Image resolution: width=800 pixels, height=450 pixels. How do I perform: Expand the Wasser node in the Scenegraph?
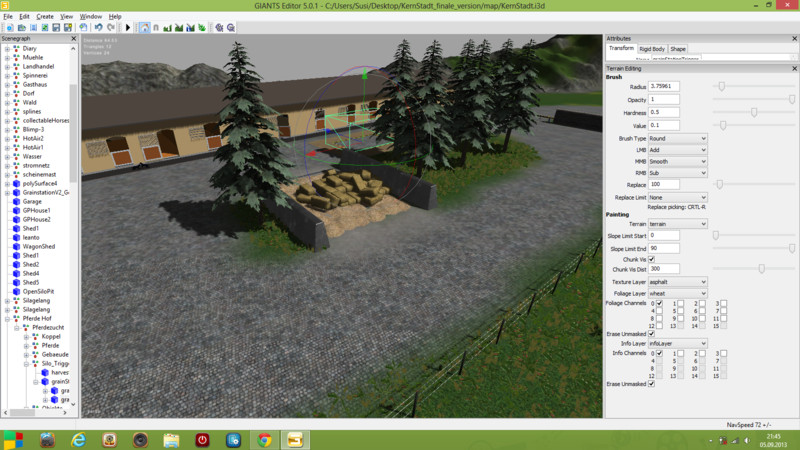point(8,157)
